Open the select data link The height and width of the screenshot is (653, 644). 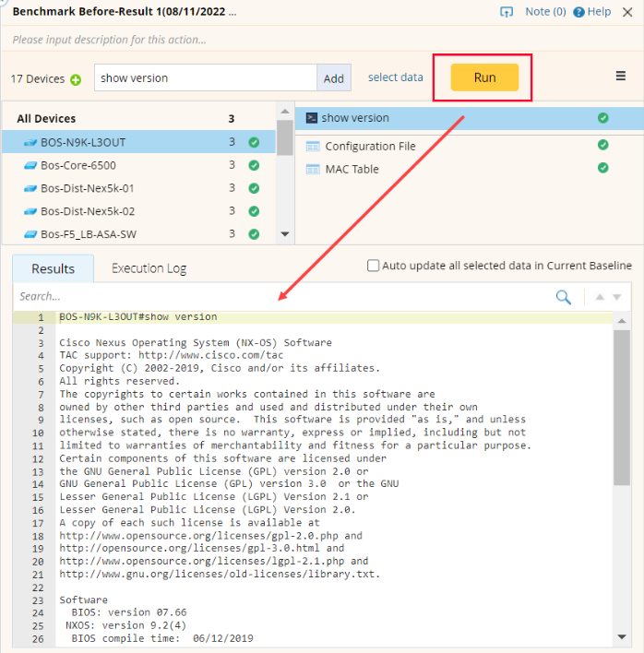[395, 77]
